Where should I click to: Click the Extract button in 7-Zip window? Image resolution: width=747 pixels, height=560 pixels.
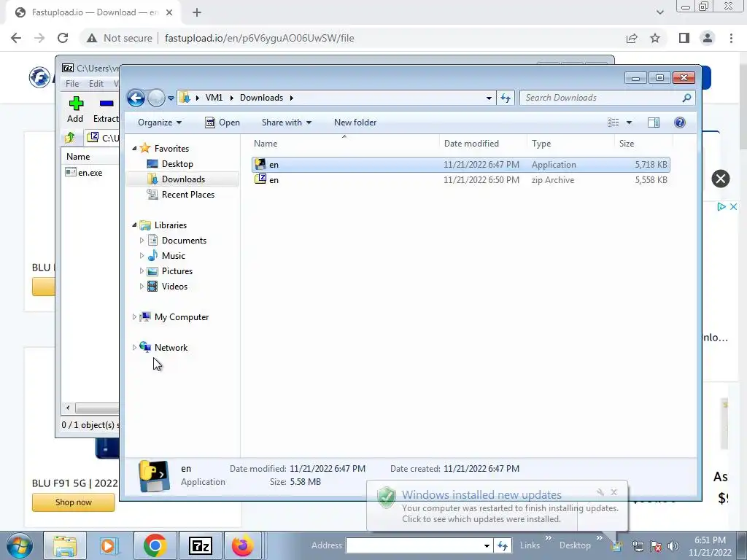coord(106,109)
